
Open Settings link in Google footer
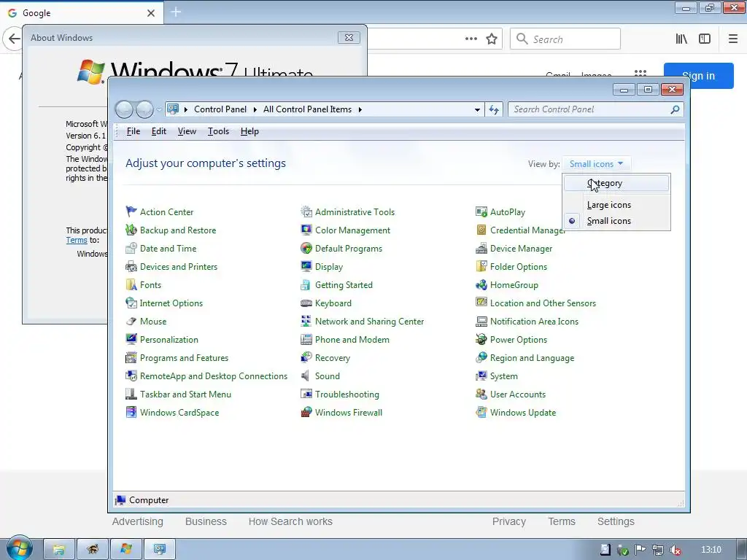click(x=616, y=521)
